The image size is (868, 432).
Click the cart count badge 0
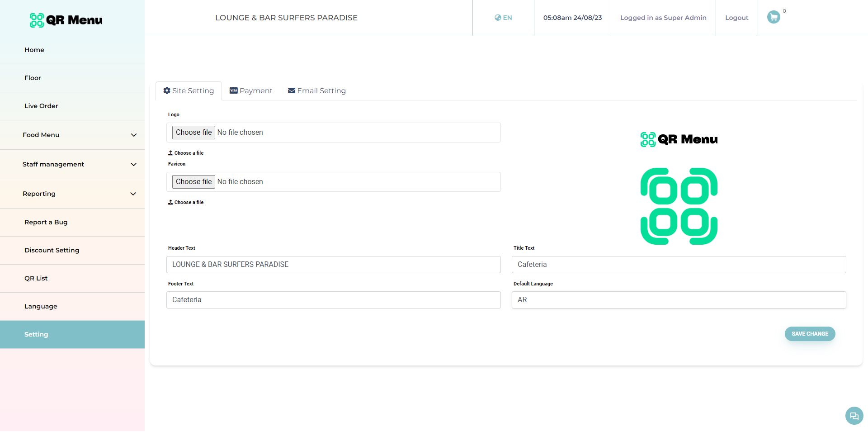[x=784, y=11]
